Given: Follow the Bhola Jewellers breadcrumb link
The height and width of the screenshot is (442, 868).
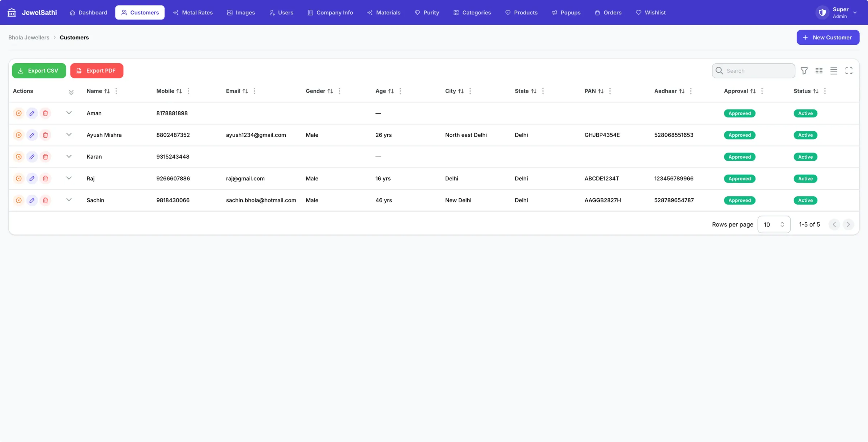Looking at the screenshot, I should (29, 38).
